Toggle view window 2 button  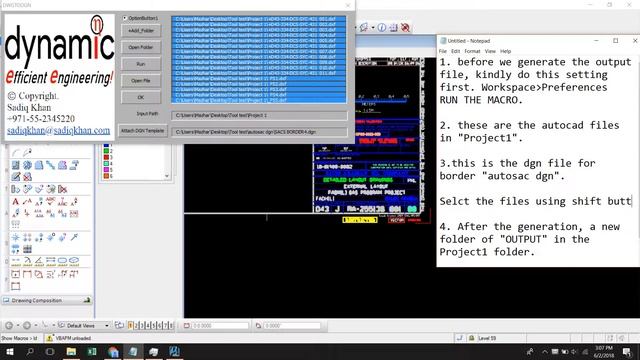coord(136,325)
